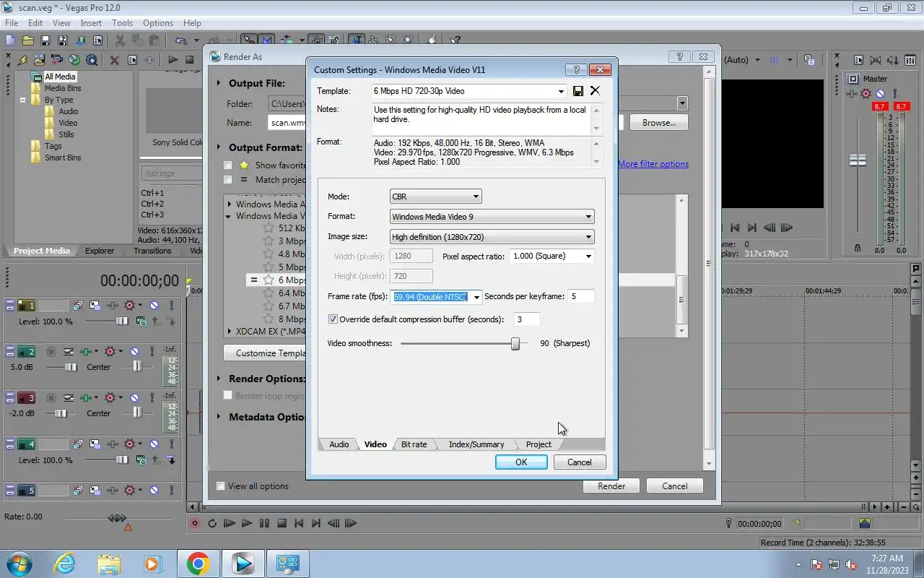This screenshot has width=924, height=578.
Task: Mute track 1 with its mute icon
Action: (154, 306)
